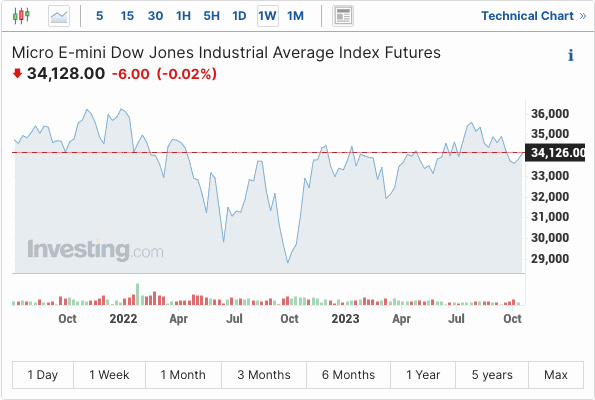
Task: Select the 1 Month range tab
Action: click(x=183, y=375)
